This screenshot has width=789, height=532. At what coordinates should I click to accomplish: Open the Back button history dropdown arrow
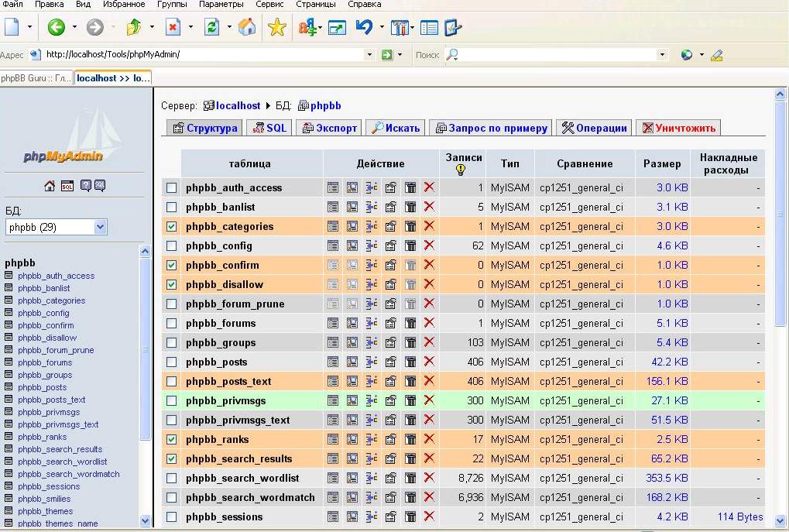pos(74,27)
